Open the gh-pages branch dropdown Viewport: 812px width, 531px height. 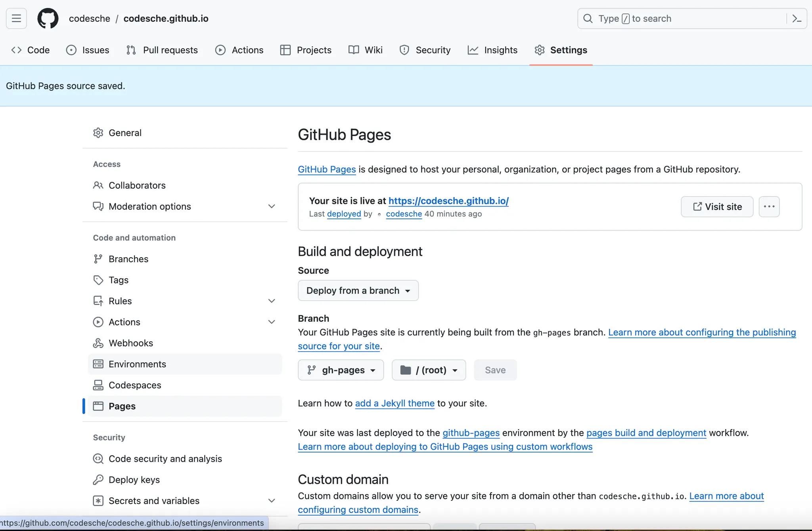(x=341, y=370)
